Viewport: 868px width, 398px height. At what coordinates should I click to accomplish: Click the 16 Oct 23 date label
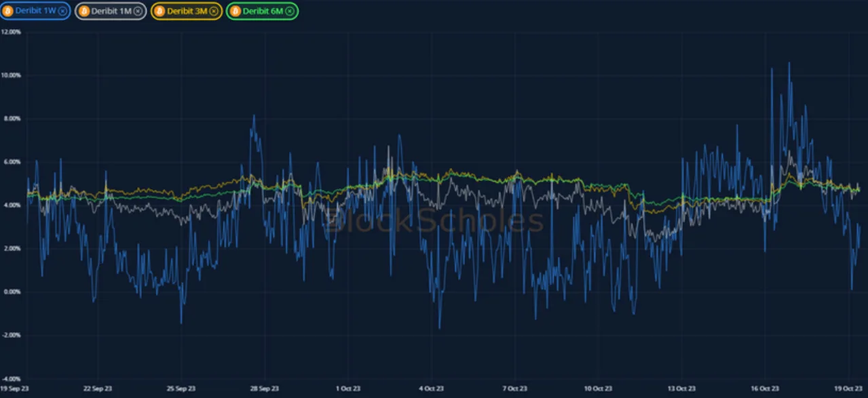pyautogui.click(x=765, y=389)
